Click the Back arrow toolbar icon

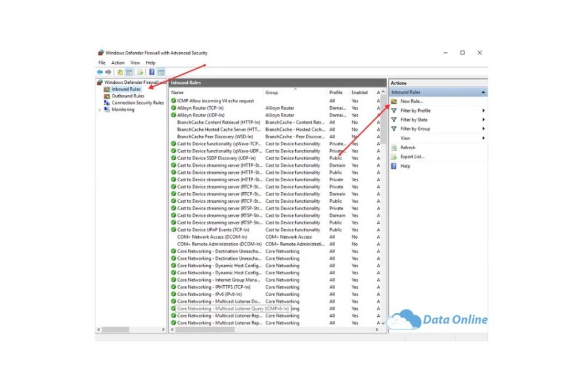pyautogui.click(x=100, y=72)
